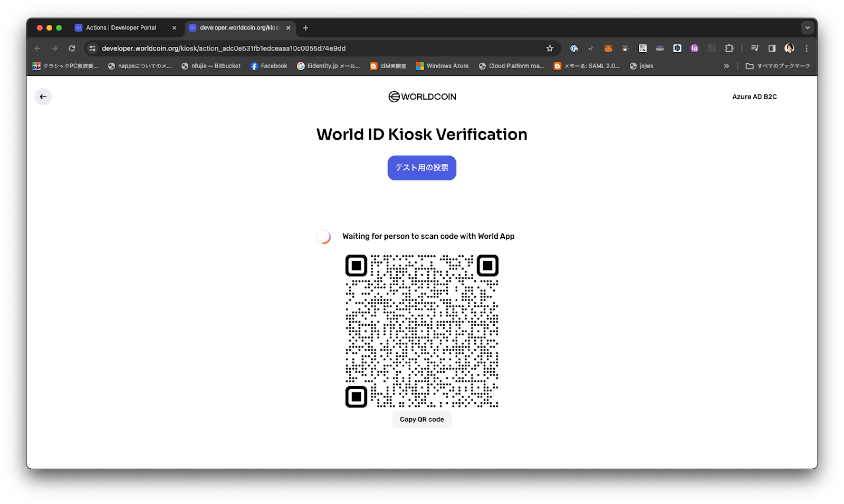Open the nappsについてのメ bookmark
The image size is (844, 504).
pyautogui.click(x=140, y=66)
